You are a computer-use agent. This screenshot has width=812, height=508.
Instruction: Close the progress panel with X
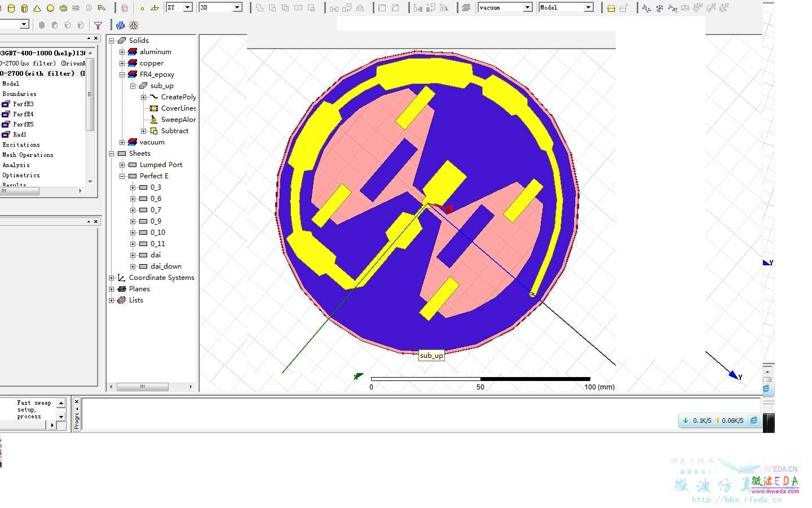point(77,401)
